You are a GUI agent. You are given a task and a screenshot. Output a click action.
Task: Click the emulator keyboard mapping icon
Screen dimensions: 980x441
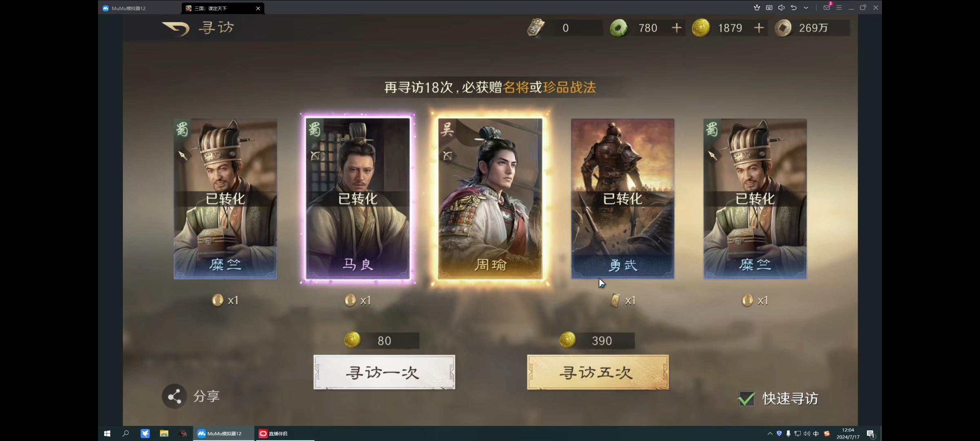pos(769,7)
